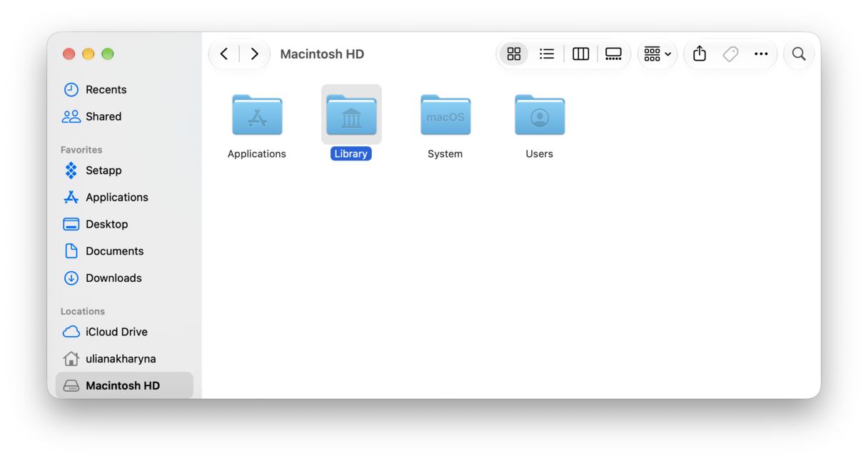Screen dimensions: 868x461
Task: Go forward with the right chevron button
Action: click(254, 54)
